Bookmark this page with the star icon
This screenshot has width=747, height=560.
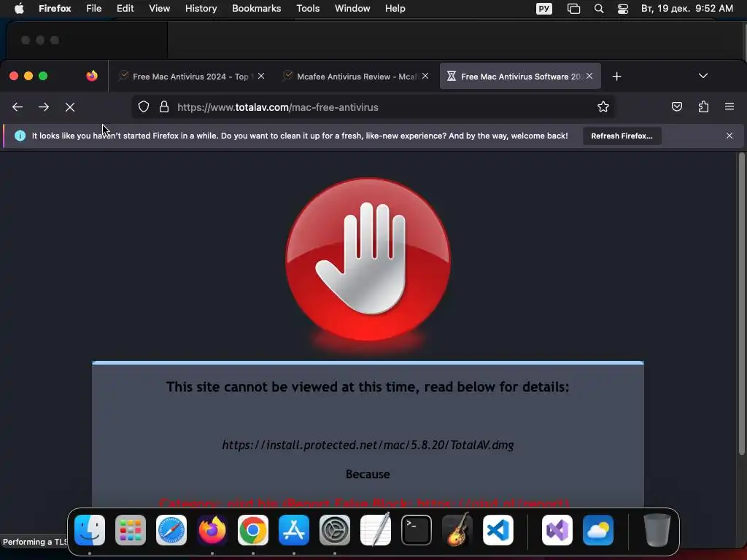603,107
